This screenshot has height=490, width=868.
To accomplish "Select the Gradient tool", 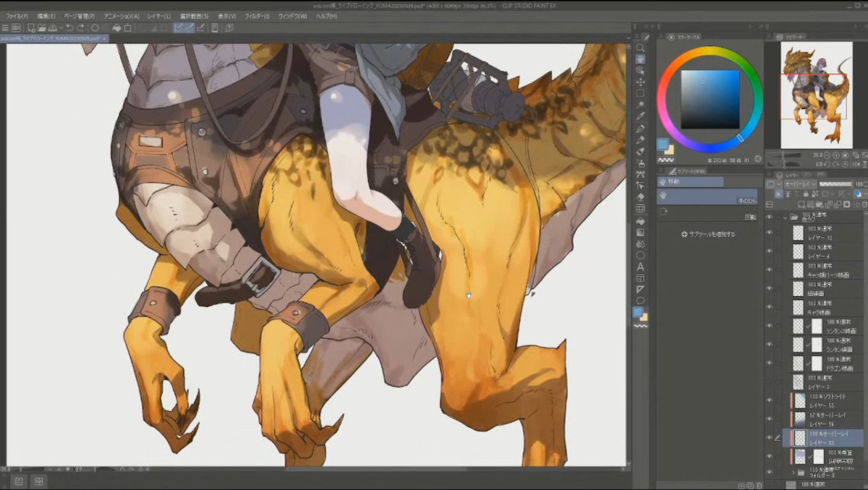I will (x=641, y=233).
